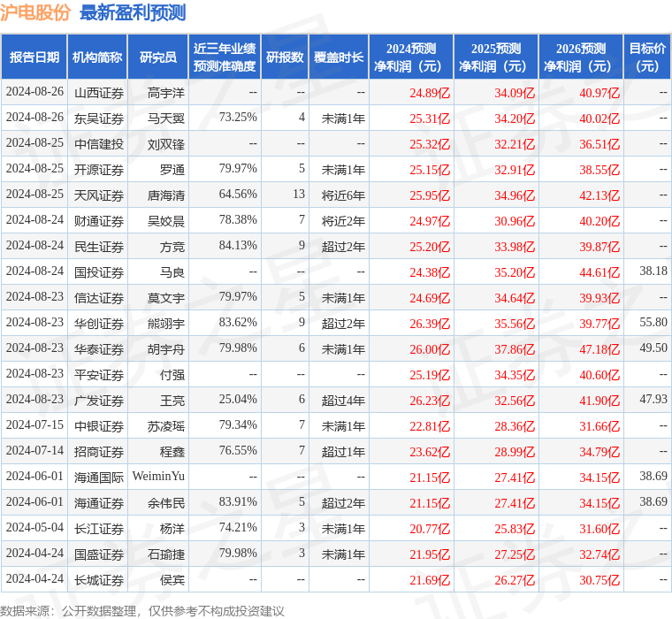This screenshot has height=619, width=672.
Task: Click coverage duration 将近6年
Action: click(x=343, y=195)
